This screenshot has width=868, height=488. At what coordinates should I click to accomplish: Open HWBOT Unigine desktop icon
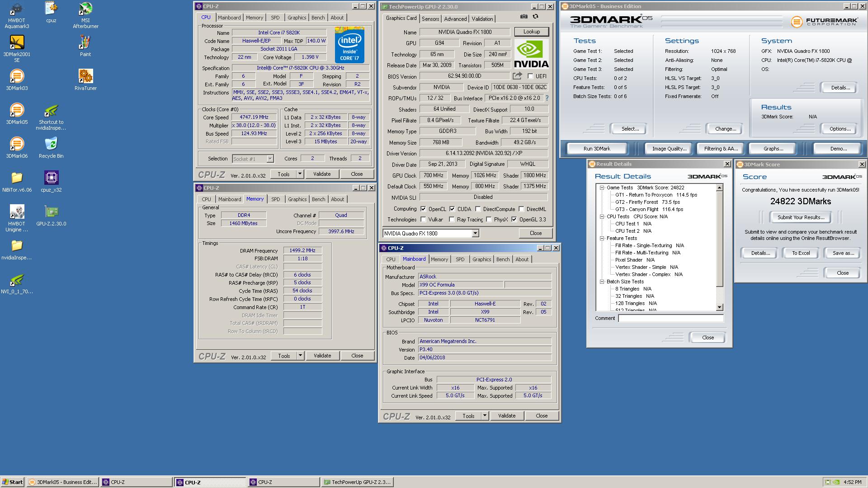pyautogui.click(x=17, y=218)
